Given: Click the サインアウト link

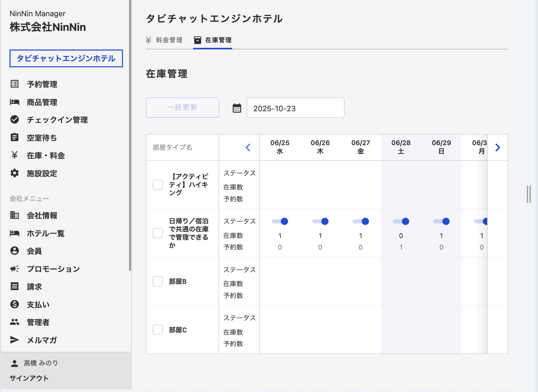Looking at the screenshot, I should point(29,378).
